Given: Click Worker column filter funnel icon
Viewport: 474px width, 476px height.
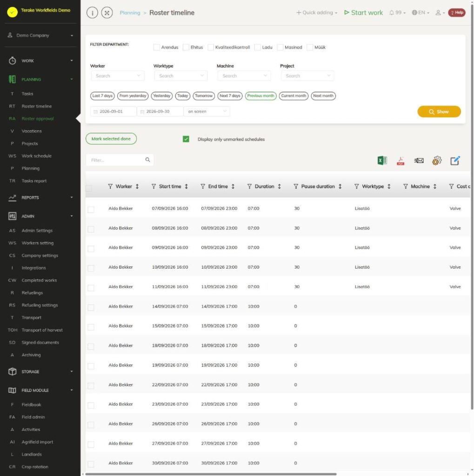Looking at the screenshot, I should click(x=110, y=186).
